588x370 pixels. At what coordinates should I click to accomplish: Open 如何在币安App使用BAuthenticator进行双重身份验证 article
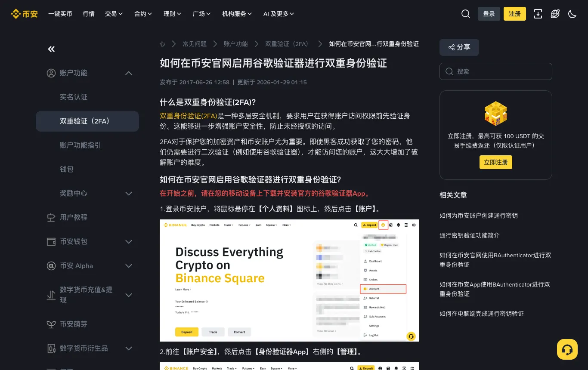[495, 289]
